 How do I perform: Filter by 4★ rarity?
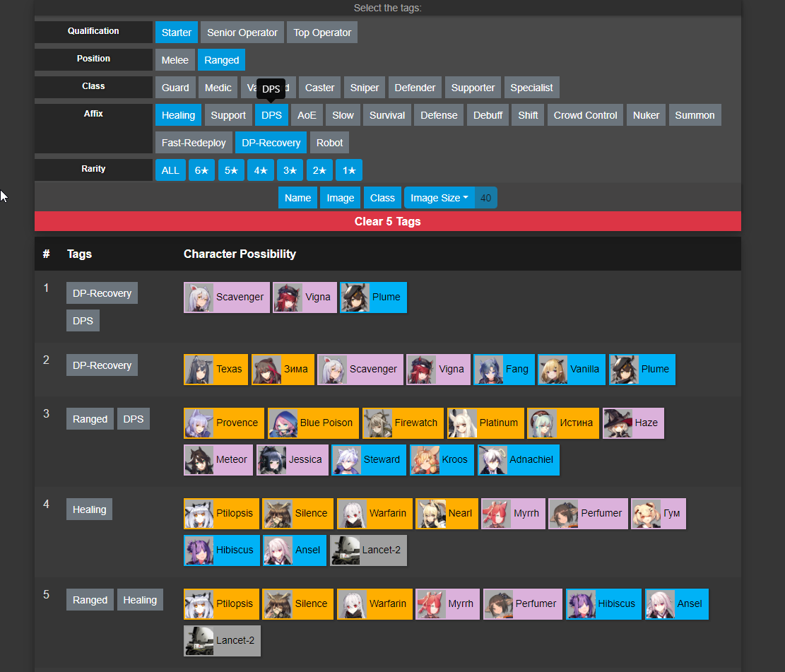coord(261,170)
